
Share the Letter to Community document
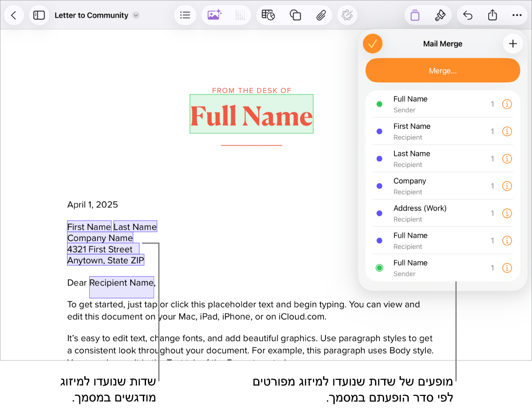tap(492, 15)
